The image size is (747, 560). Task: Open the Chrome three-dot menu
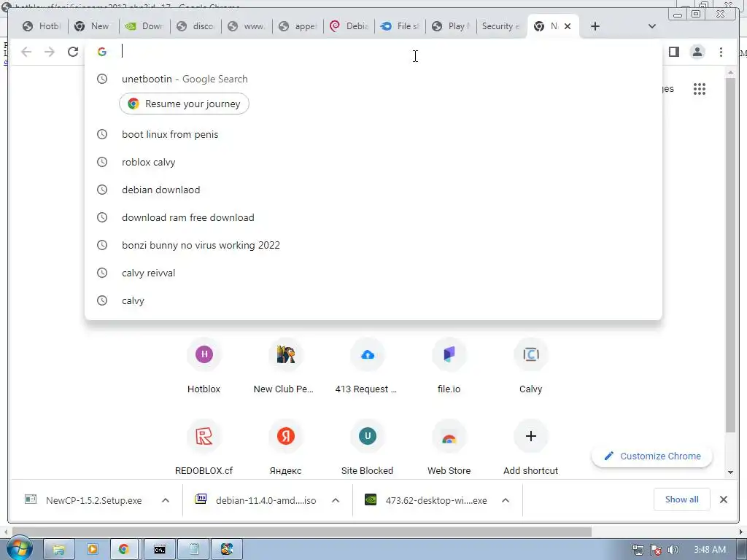click(721, 52)
